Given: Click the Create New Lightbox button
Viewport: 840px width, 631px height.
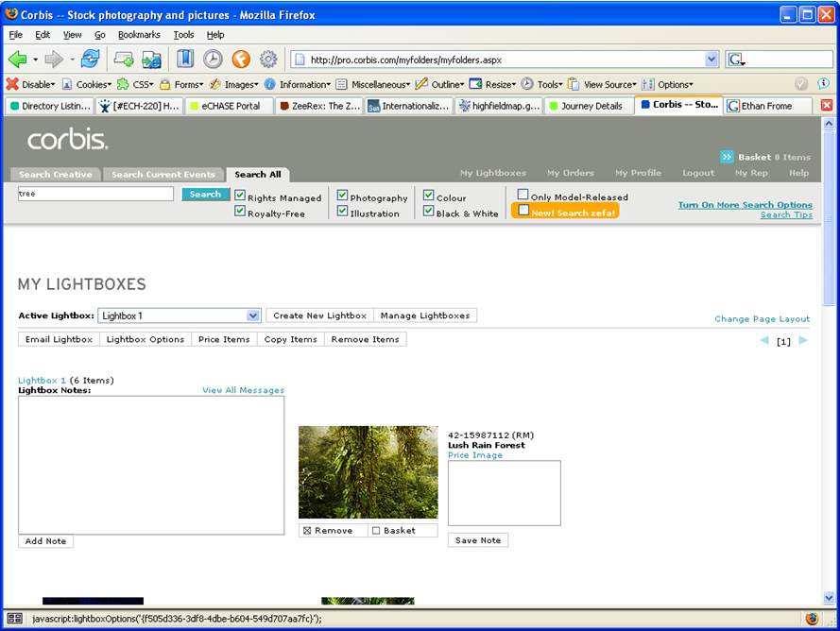Looking at the screenshot, I should point(319,315).
